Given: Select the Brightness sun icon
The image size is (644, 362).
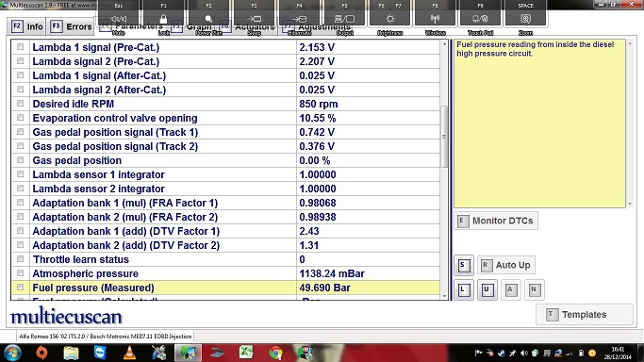Looking at the screenshot, I should coord(390,19).
